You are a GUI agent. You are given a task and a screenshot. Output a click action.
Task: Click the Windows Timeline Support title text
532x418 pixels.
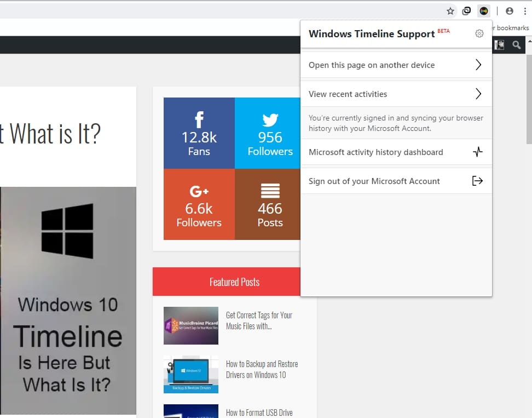point(372,33)
